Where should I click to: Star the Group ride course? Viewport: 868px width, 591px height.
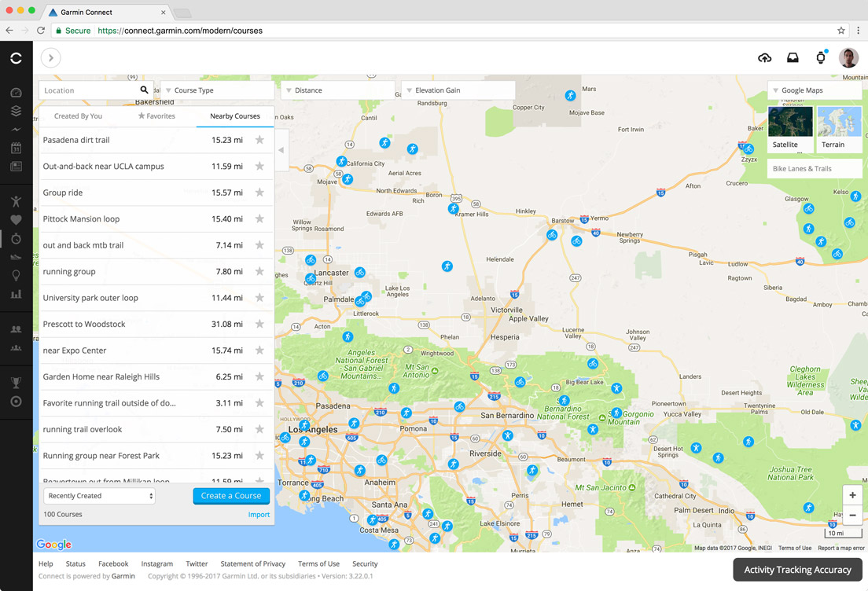point(259,193)
